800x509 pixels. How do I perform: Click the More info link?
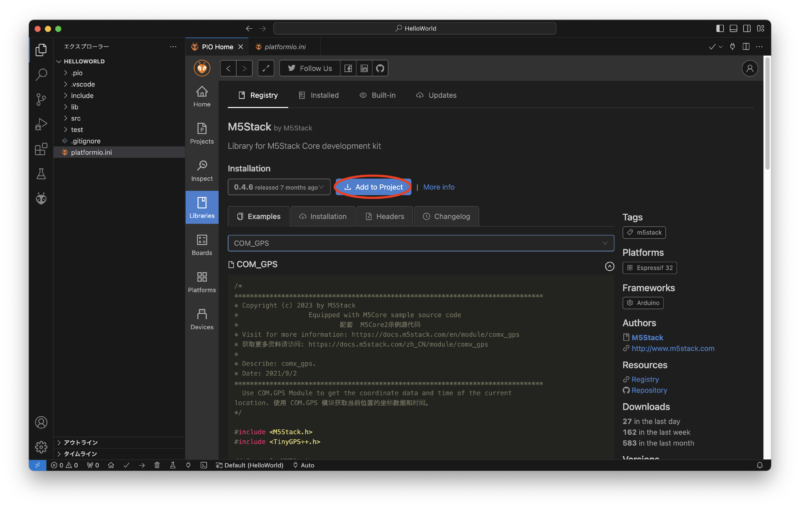(x=439, y=187)
